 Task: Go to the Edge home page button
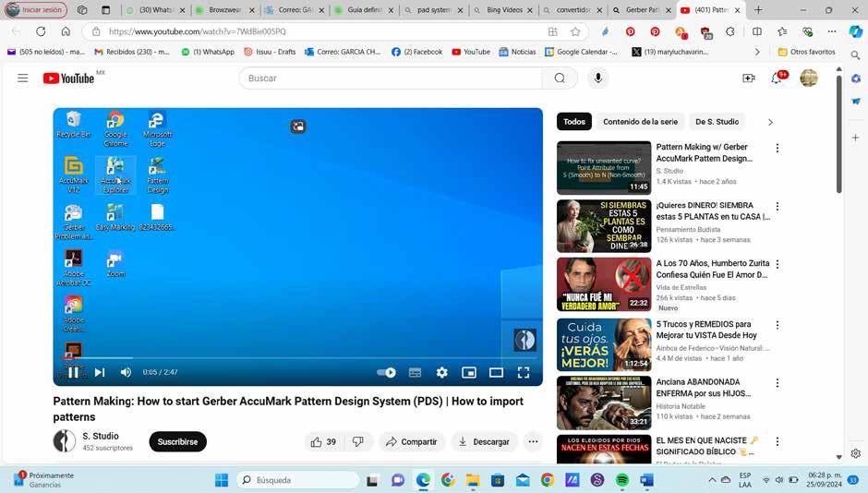coord(66,31)
